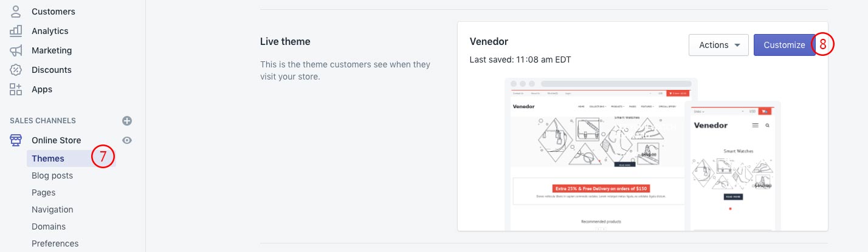Click the Apps grid icon
This screenshot has height=252, width=868.
click(16, 89)
